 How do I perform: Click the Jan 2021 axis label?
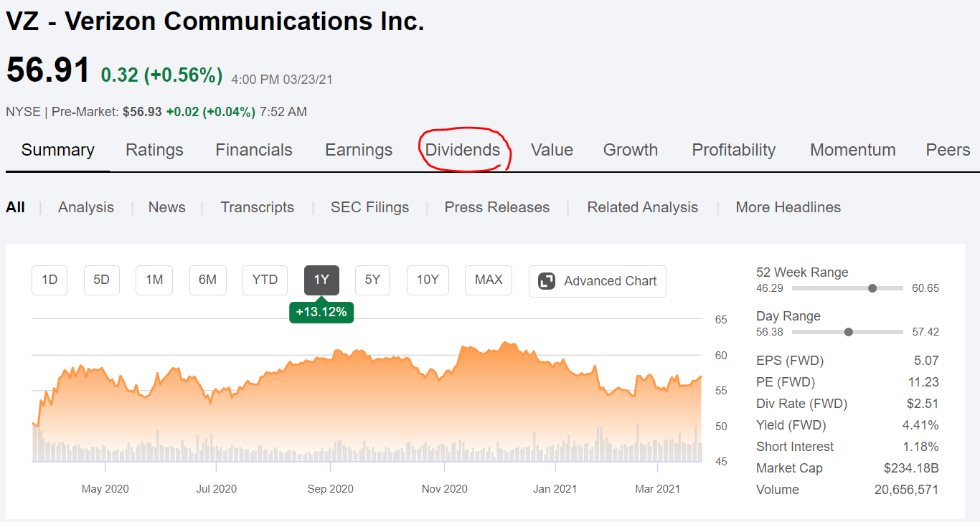pos(555,489)
